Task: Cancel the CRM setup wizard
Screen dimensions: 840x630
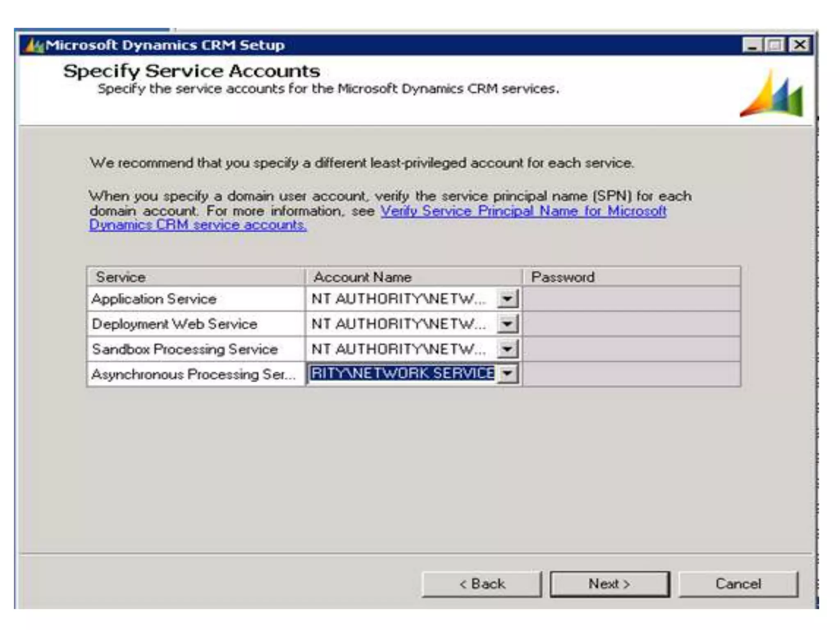Action: (x=738, y=584)
